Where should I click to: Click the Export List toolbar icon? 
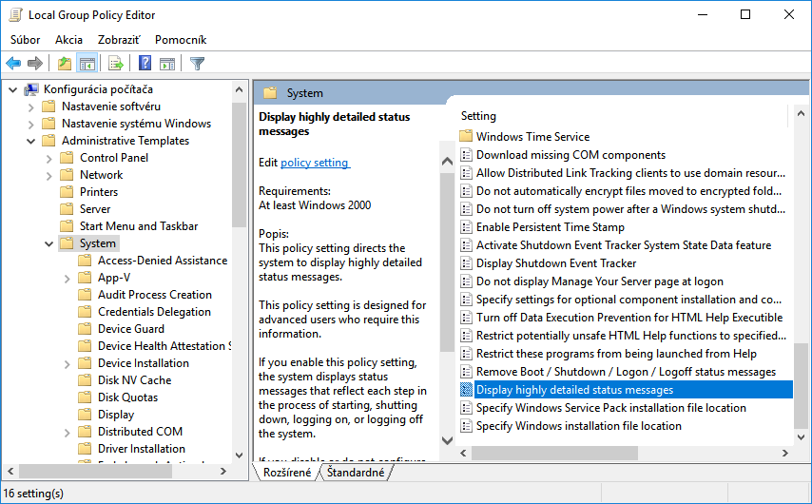(x=115, y=64)
